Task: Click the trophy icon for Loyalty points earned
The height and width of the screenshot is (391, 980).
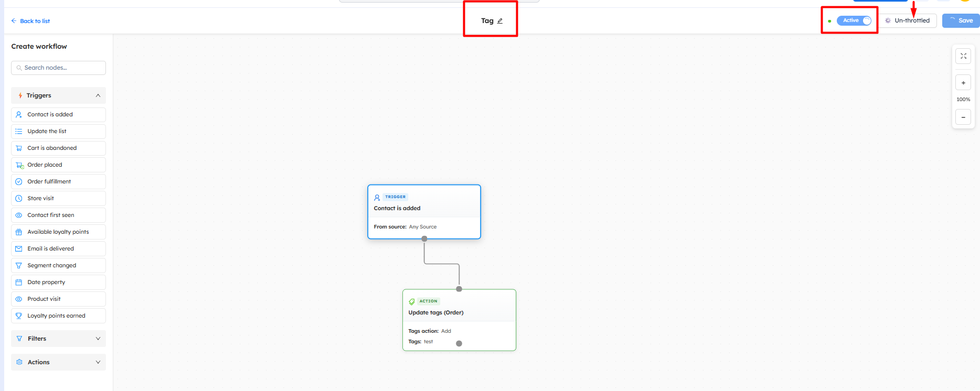Action: (19, 316)
